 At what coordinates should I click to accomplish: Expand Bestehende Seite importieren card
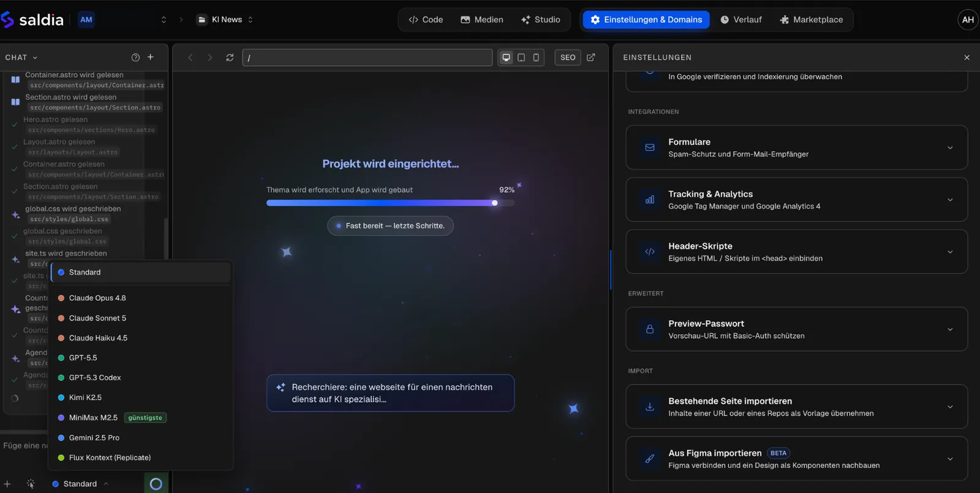tap(796, 407)
